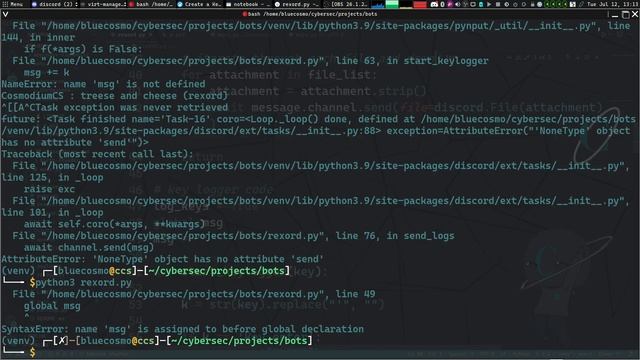
Task: Click the lock tray icon
Action: 532,4
